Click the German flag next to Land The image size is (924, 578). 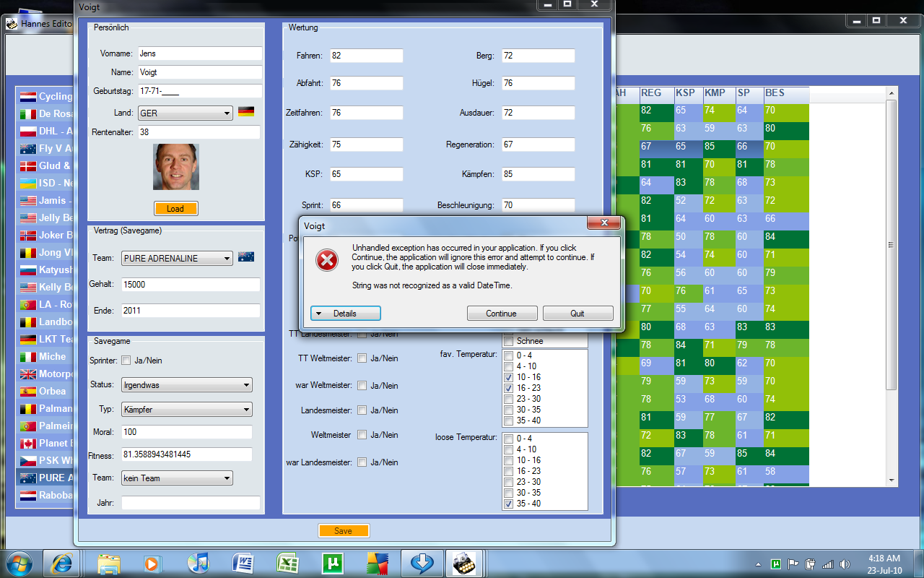(246, 112)
